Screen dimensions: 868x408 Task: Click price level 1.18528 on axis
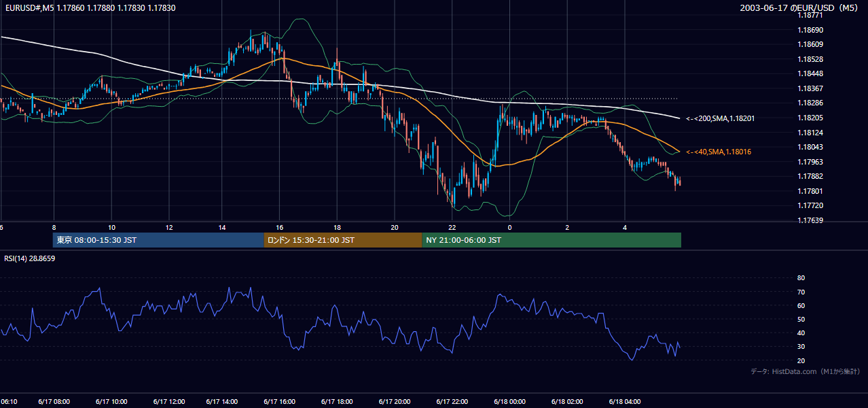tap(811, 59)
